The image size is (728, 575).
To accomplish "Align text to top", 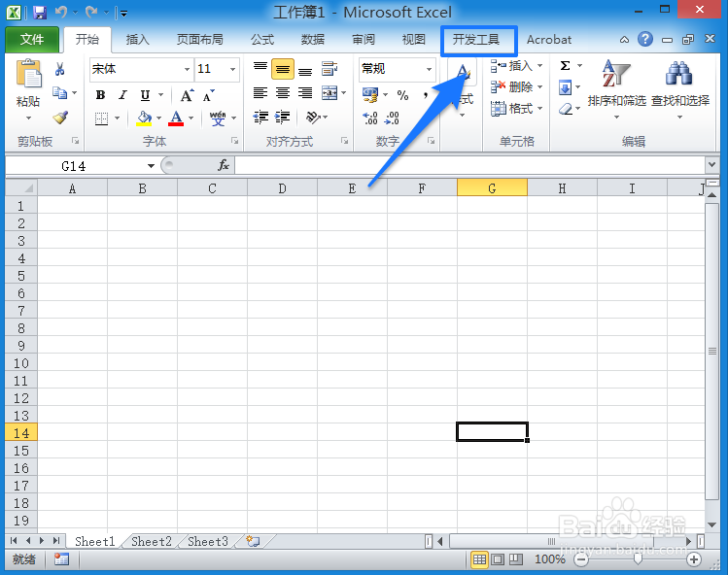I will 260,69.
